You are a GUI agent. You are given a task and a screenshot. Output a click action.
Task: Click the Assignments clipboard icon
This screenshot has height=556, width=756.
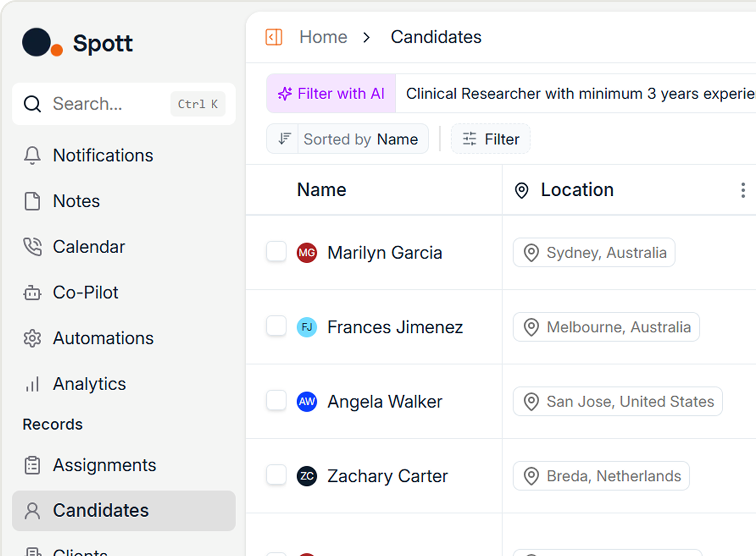pos(32,465)
